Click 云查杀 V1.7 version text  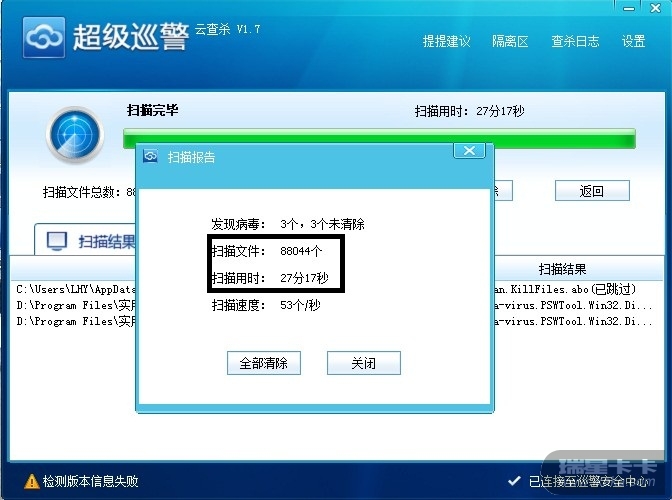(x=228, y=29)
